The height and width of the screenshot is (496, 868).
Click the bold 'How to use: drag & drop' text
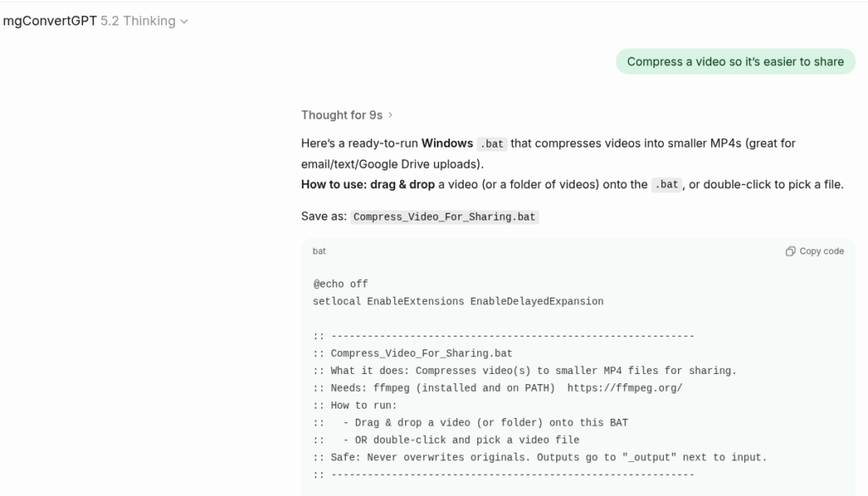pyautogui.click(x=368, y=184)
